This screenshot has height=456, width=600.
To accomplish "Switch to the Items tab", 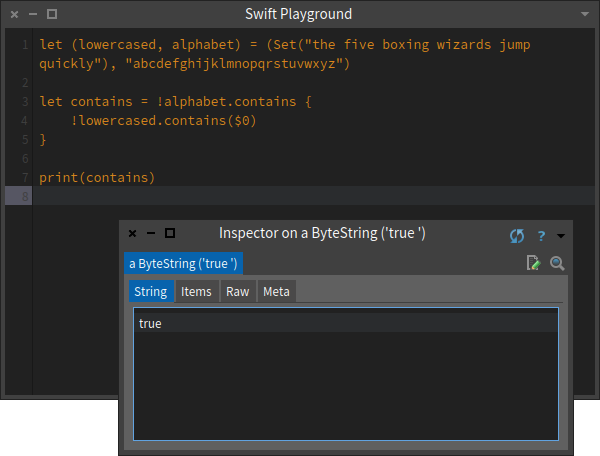I will pos(196,292).
